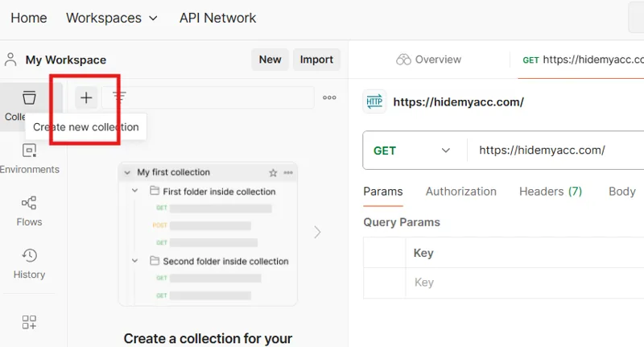Collapse First folder inside collection

pos(135,192)
